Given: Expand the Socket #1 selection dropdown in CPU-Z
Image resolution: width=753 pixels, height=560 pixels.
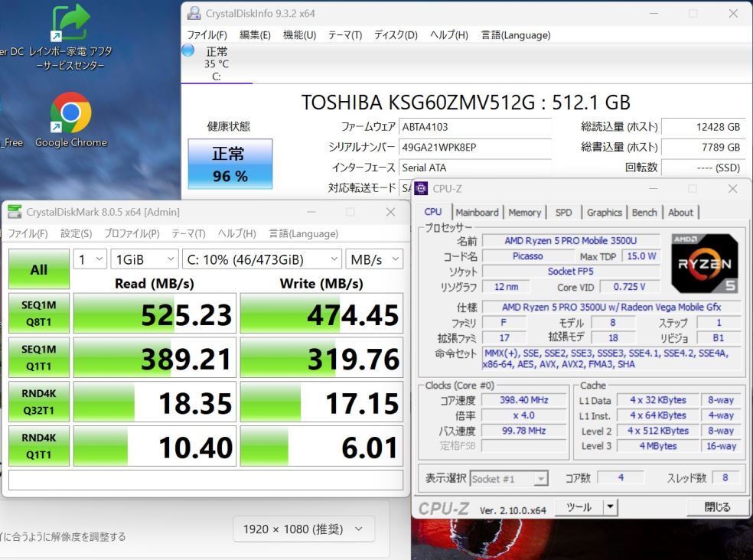Looking at the screenshot, I should (x=509, y=479).
